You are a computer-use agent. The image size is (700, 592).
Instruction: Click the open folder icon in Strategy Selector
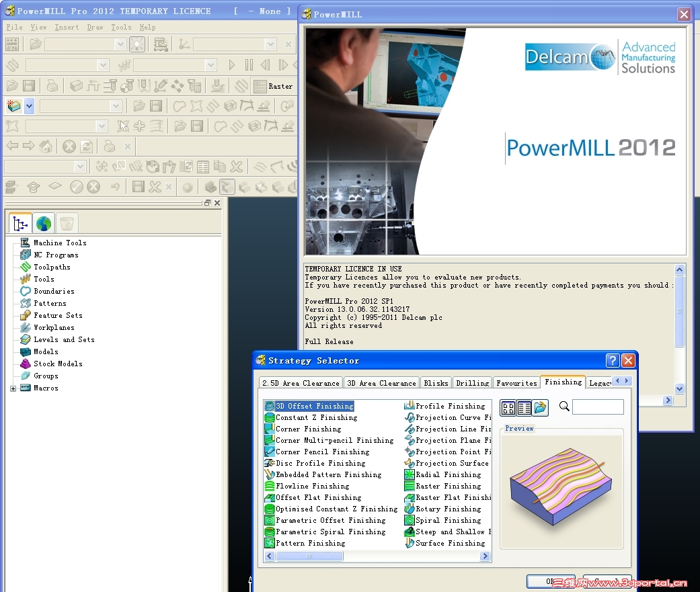tap(540, 407)
